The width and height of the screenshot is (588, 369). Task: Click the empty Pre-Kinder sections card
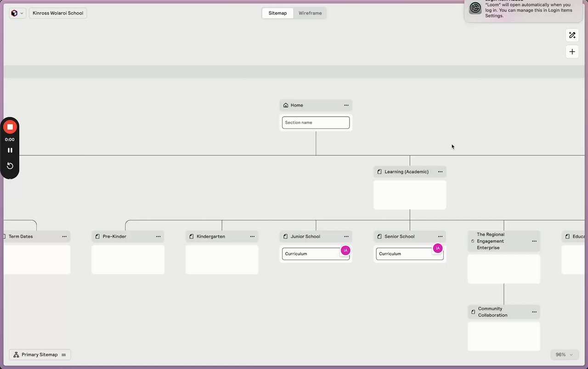click(x=128, y=260)
